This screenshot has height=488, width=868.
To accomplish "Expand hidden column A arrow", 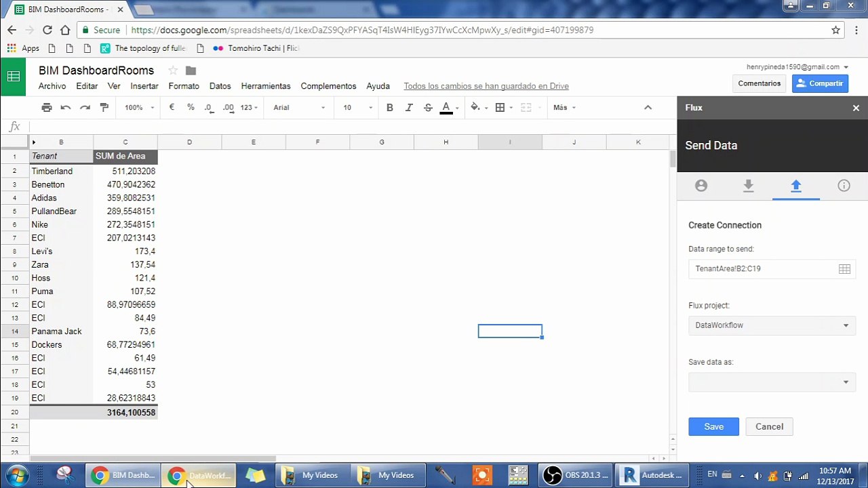I will pyautogui.click(x=33, y=142).
